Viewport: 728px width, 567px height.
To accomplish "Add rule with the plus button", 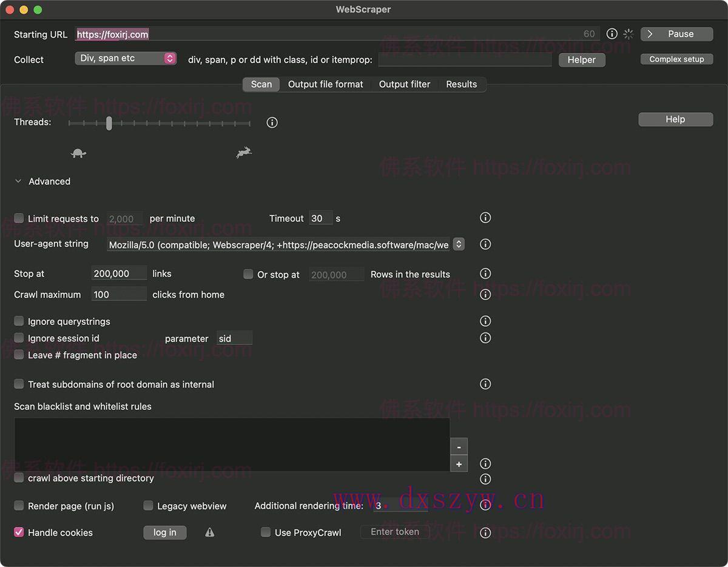I will (459, 464).
